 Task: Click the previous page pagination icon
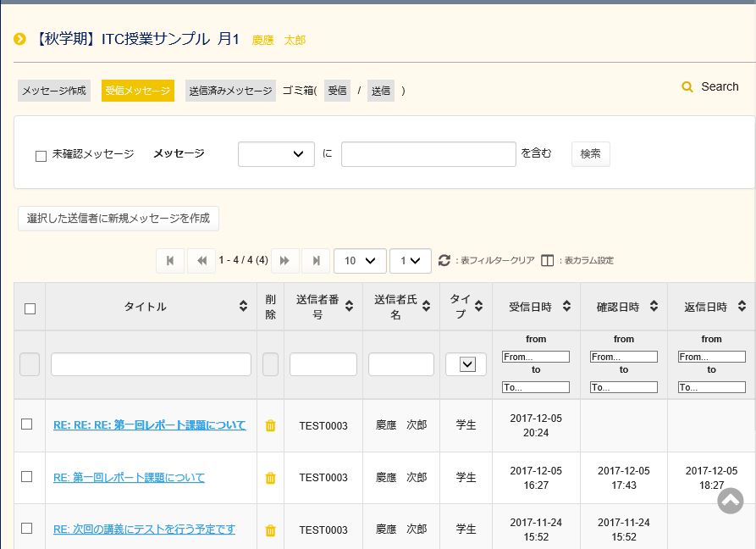[201, 261]
